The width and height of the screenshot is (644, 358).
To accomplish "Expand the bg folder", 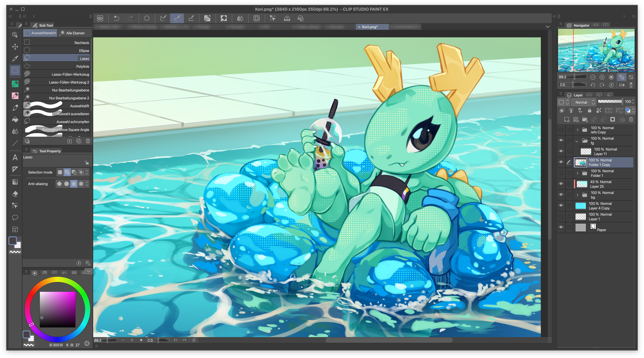I will tap(577, 195).
